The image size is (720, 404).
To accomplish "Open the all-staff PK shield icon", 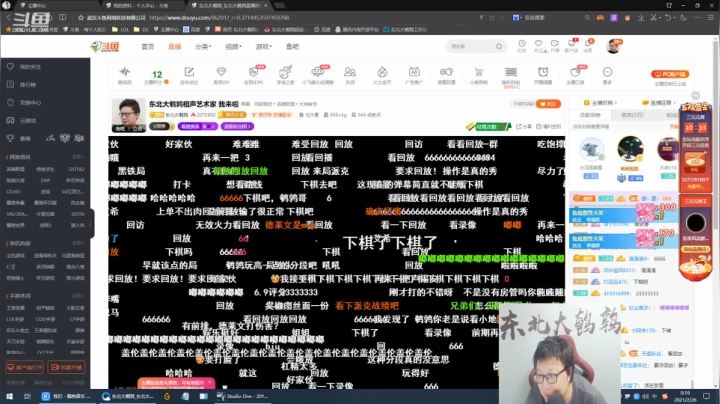I will point(253,72).
